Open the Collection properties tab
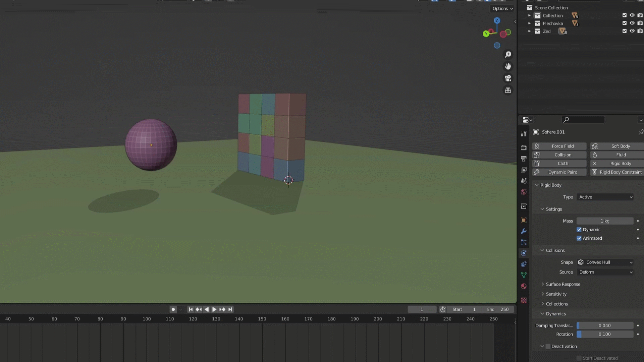The image size is (644, 362). 524,206
